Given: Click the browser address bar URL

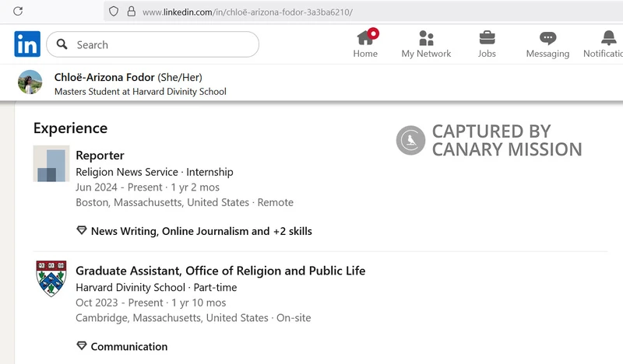Looking at the screenshot, I should [x=248, y=12].
